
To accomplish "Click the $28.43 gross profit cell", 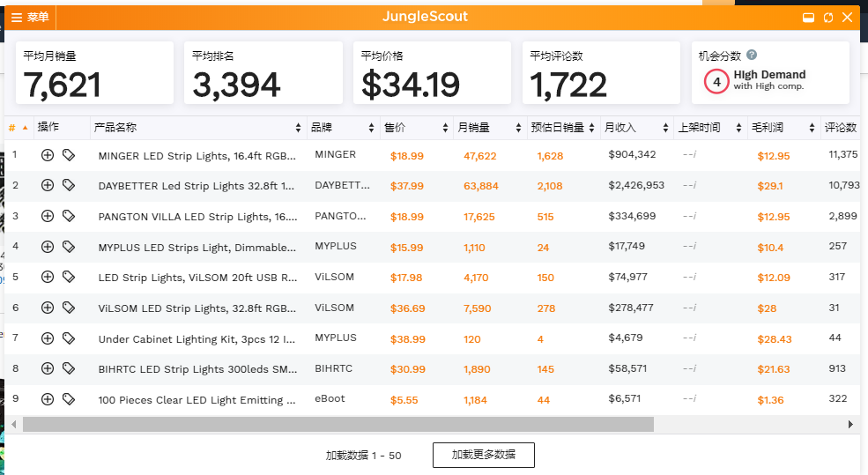I will (775, 339).
